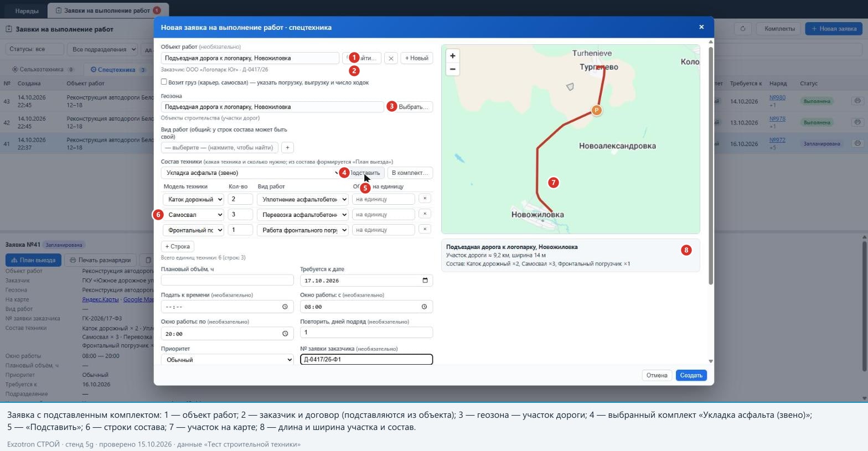
Task: Open order link №980 in the background table
Action: [777, 97]
